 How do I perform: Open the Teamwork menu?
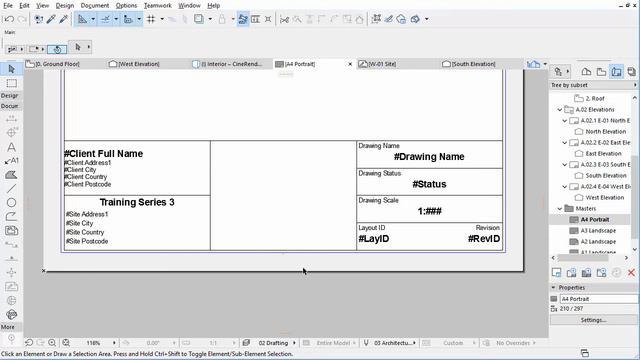[x=158, y=5]
